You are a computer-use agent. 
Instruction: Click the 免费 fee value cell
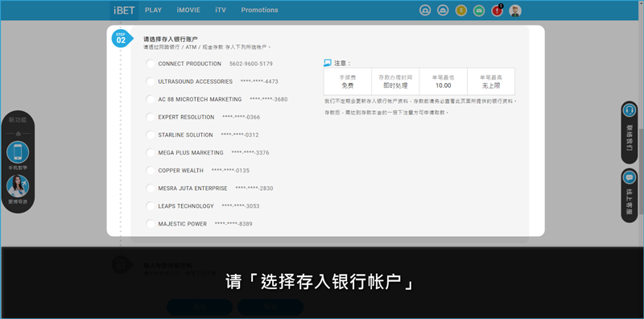coord(348,85)
